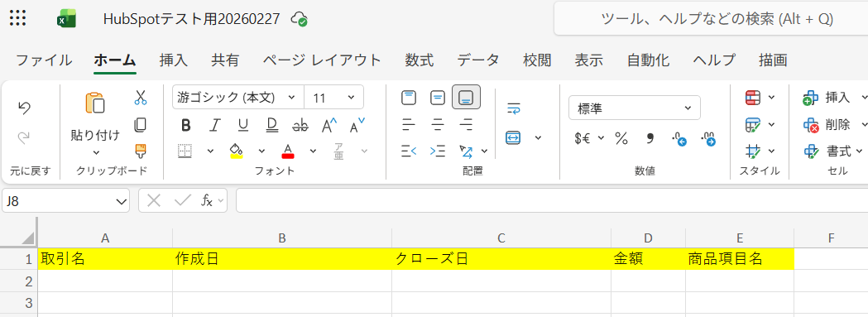
Task: Click the Insert Function fx button
Action: pyautogui.click(x=207, y=200)
